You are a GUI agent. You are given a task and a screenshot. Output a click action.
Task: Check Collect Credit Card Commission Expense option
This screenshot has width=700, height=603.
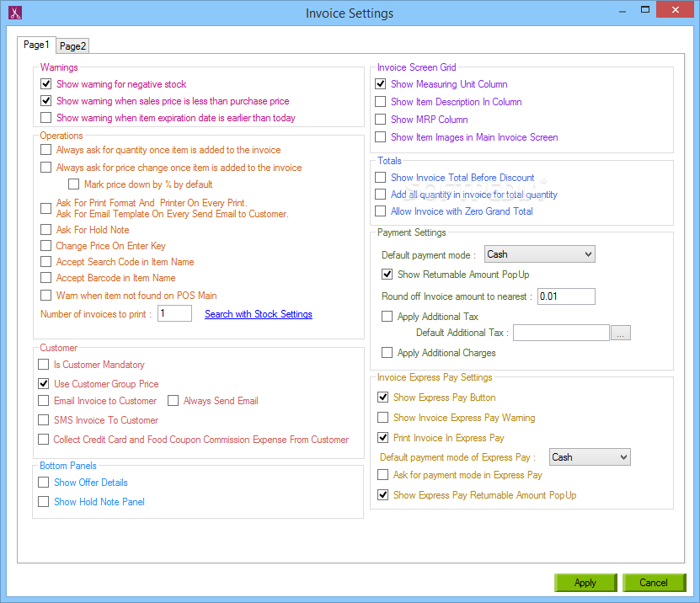point(44,440)
